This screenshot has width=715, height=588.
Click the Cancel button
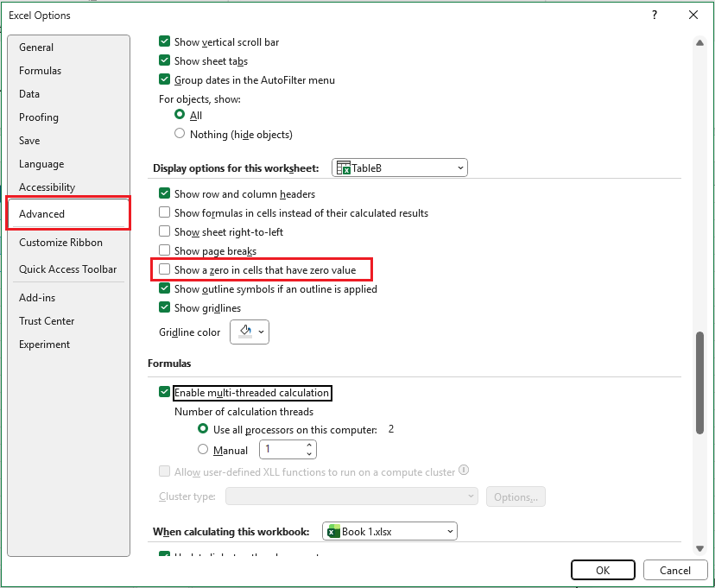pyautogui.click(x=675, y=570)
